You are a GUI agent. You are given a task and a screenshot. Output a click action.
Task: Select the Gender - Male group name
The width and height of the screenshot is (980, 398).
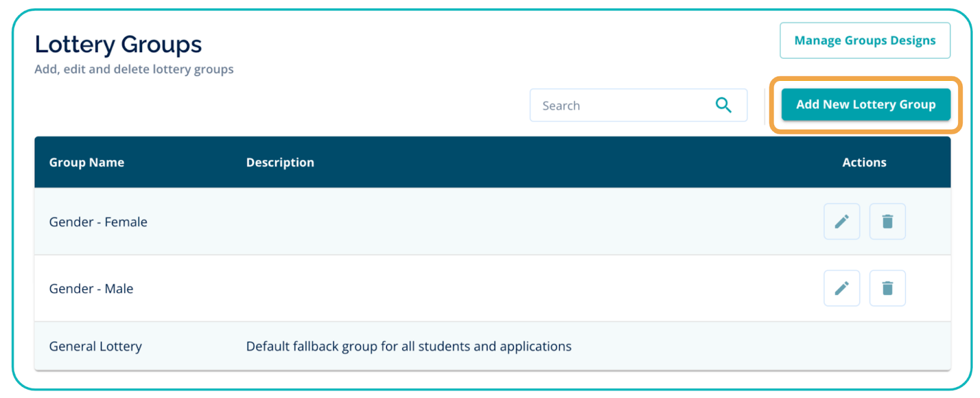coord(91,288)
